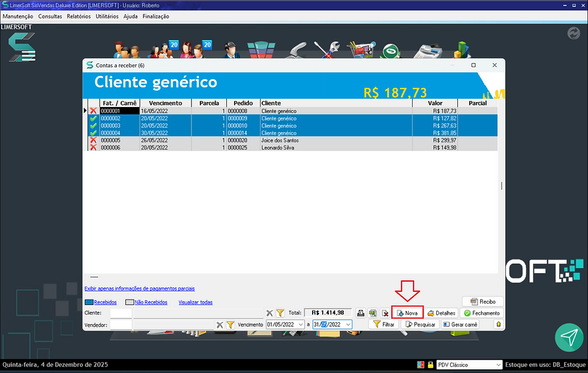Open the Utilitários menu
588x373 pixels.
tap(107, 16)
